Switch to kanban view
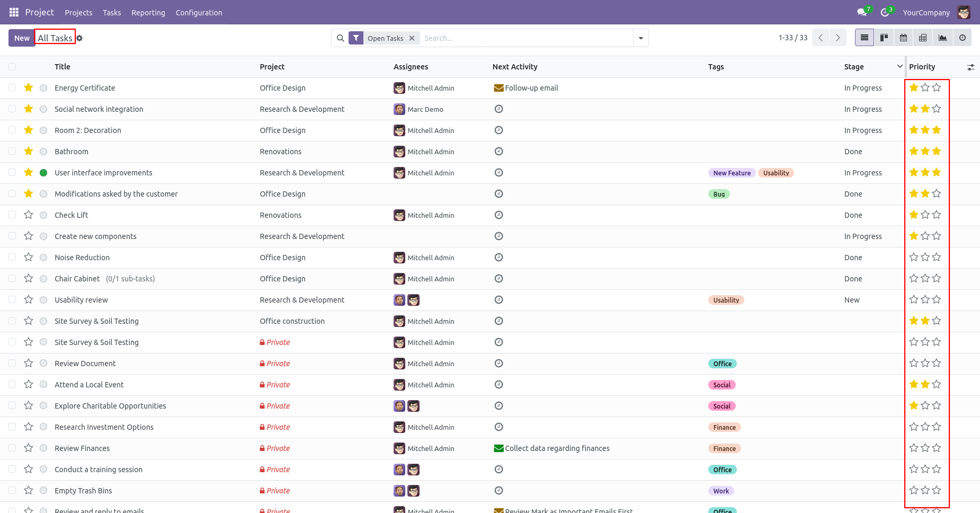The height and width of the screenshot is (513, 980). (x=884, y=38)
